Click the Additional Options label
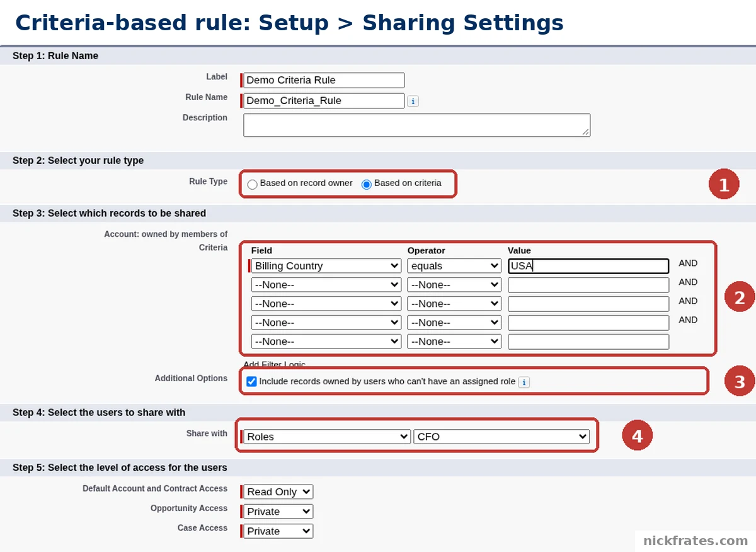 pyautogui.click(x=191, y=379)
